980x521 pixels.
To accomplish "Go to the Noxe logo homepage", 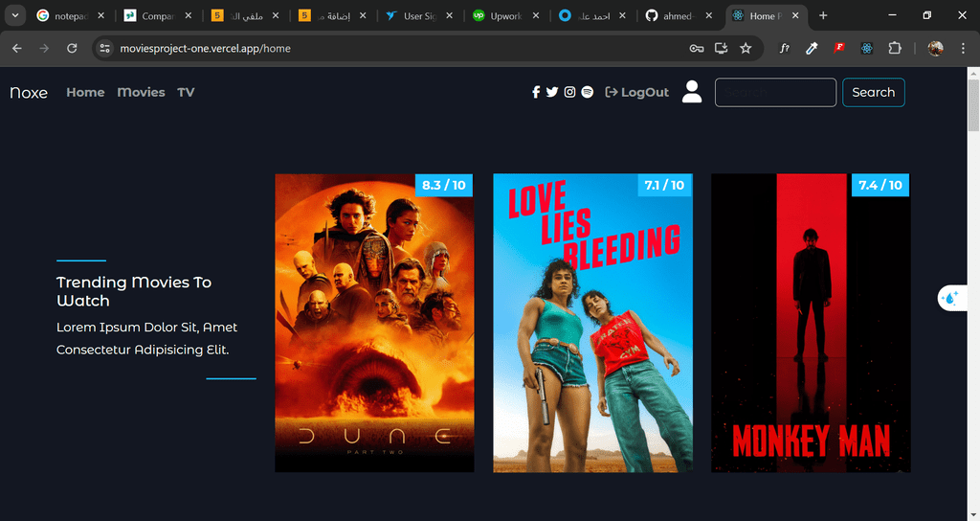I will coord(29,93).
